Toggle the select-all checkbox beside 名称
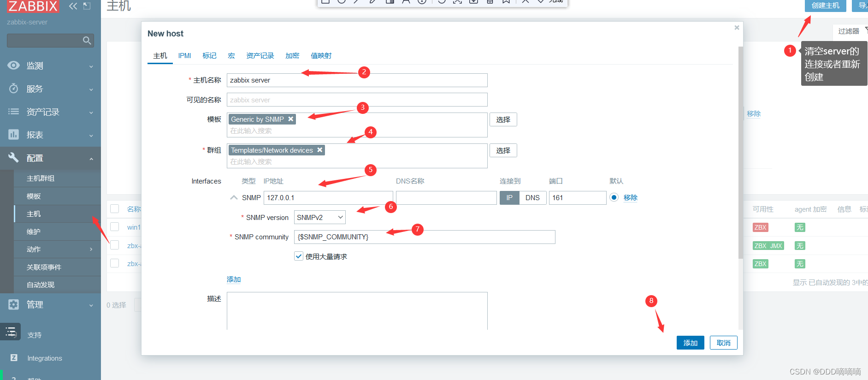The height and width of the screenshot is (380, 868). (115, 209)
